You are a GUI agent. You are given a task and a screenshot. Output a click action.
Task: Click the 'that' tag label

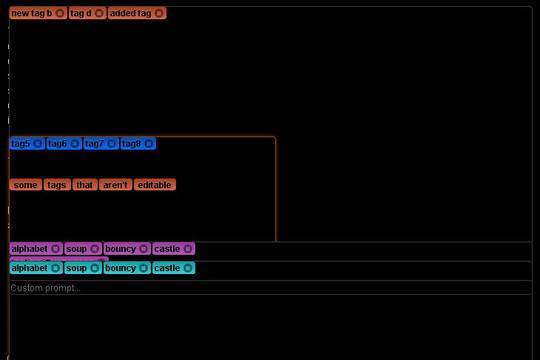[x=85, y=185]
